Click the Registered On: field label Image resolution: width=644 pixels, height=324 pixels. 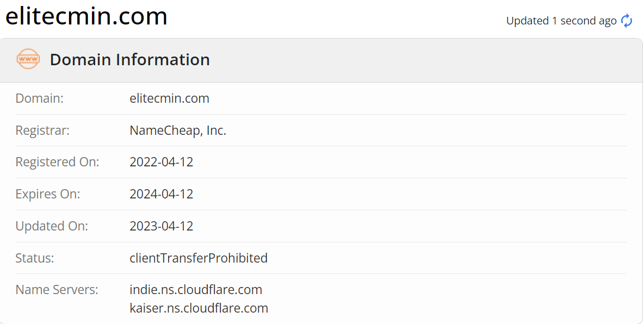click(58, 162)
